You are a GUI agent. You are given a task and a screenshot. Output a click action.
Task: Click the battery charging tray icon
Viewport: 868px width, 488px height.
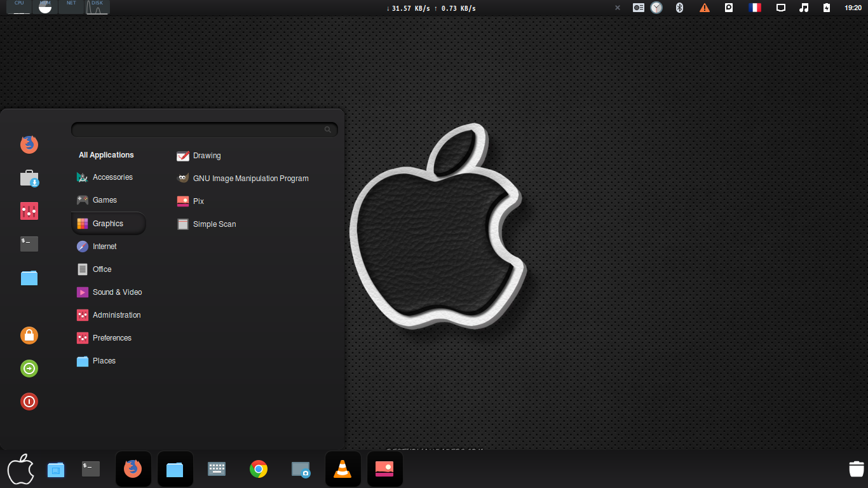(826, 8)
